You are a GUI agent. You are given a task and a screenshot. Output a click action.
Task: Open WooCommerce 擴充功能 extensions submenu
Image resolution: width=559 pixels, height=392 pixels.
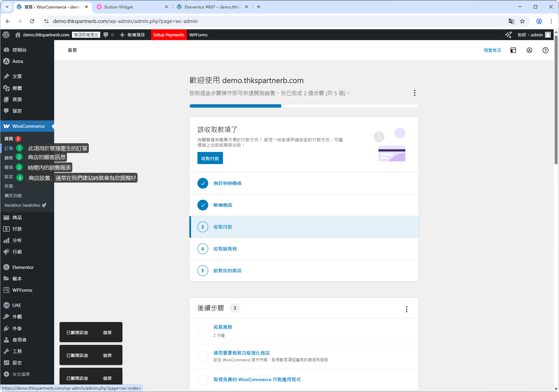click(13, 196)
